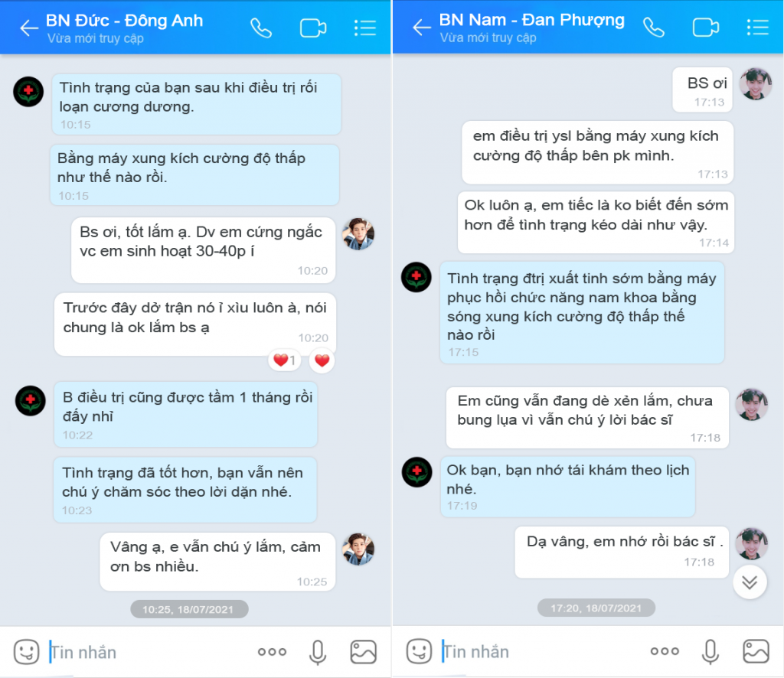
Task: Start video call with BN Đức
Action: click(313, 28)
